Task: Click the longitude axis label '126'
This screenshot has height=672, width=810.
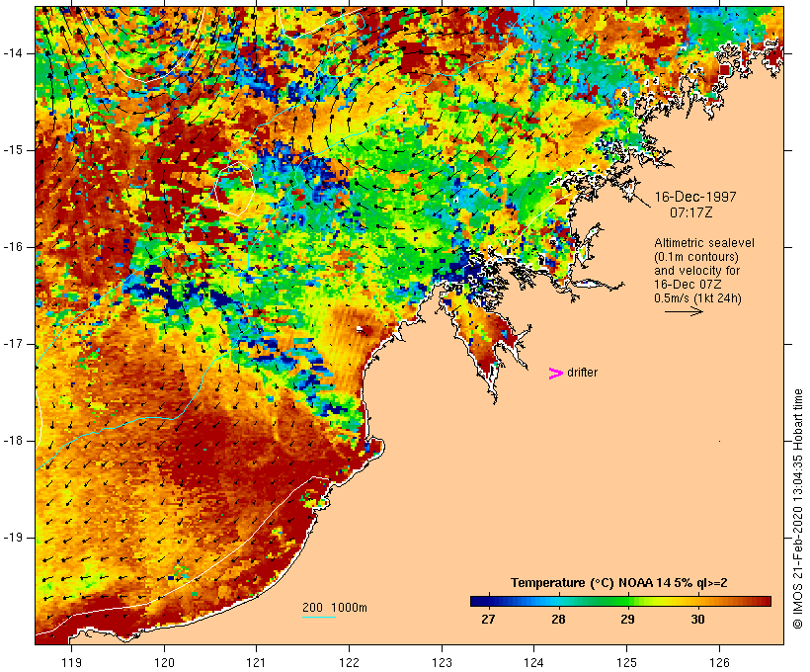Action: (719, 663)
